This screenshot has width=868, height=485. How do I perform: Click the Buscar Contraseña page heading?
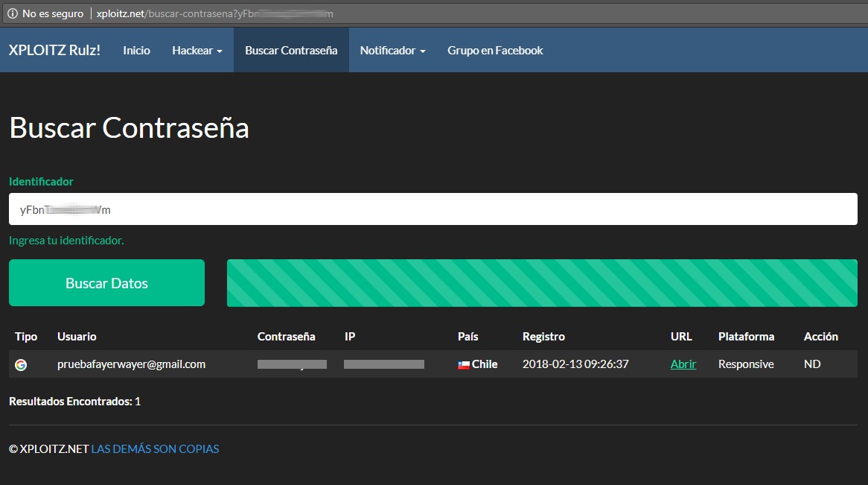tap(129, 127)
